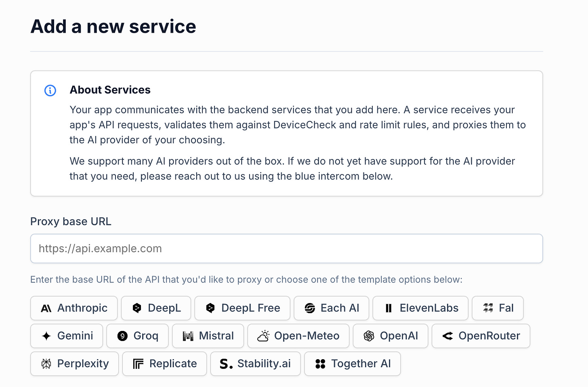The height and width of the screenshot is (387, 588).
Task: Click the Replicate logo icon
Action: coord(138,364)
